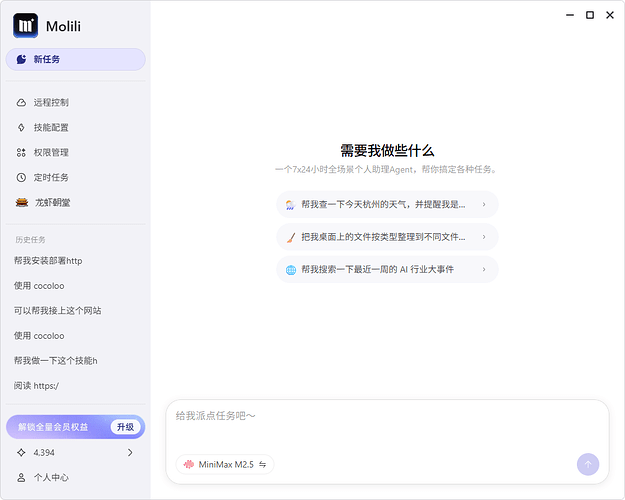Open 技能配置 skill settings icon

click(22, 128)
